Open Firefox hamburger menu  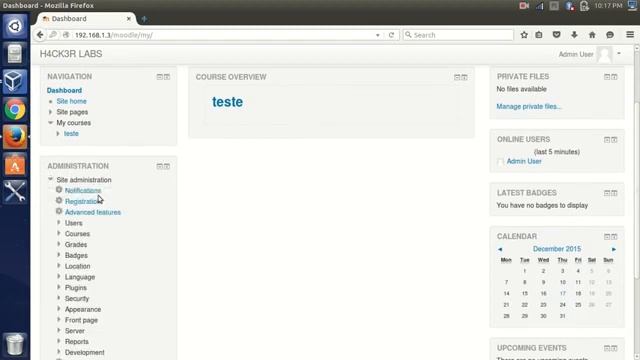[630, 35]
